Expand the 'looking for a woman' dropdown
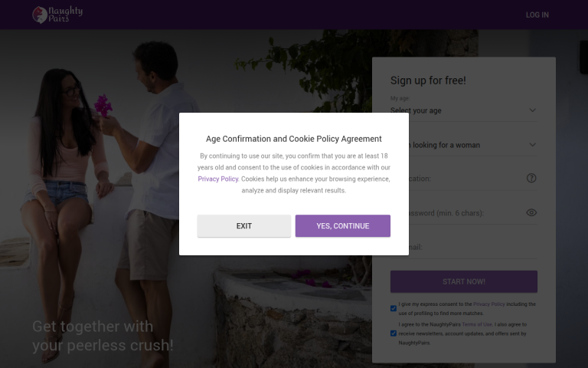 (x=463, y=145)
